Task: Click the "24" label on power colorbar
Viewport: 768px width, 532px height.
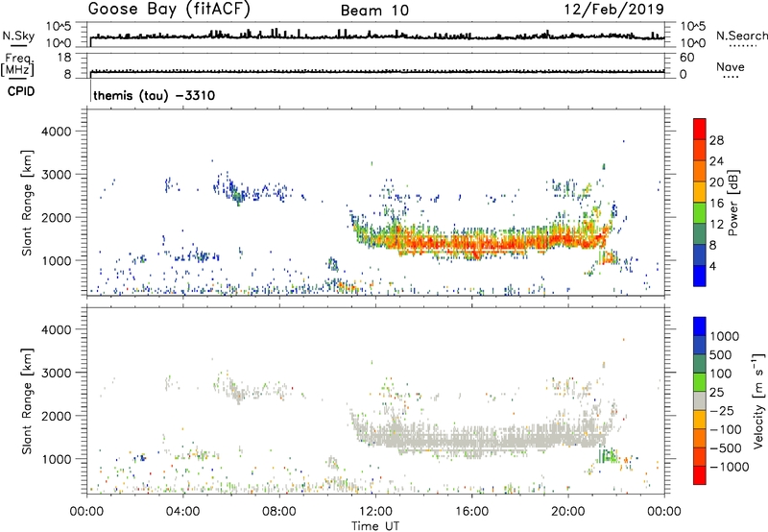Action: pos(716,161)
